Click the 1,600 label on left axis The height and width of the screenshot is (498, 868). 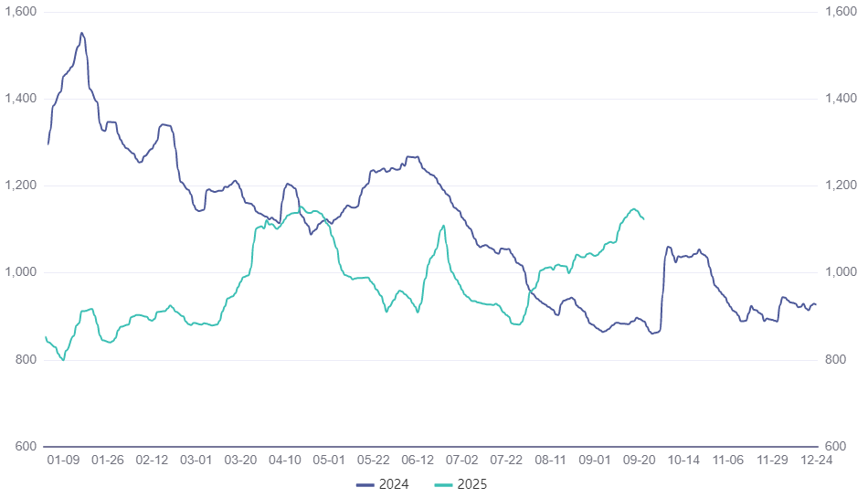coord(20,12)
